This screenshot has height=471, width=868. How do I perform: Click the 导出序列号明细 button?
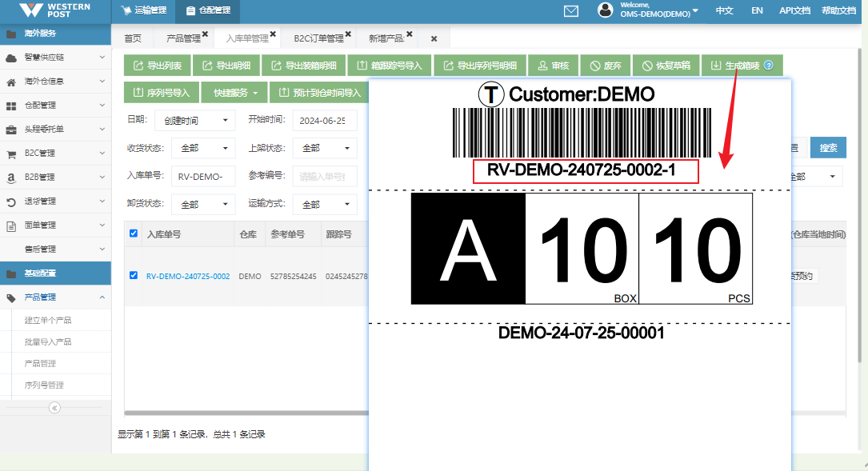[480, 66]
